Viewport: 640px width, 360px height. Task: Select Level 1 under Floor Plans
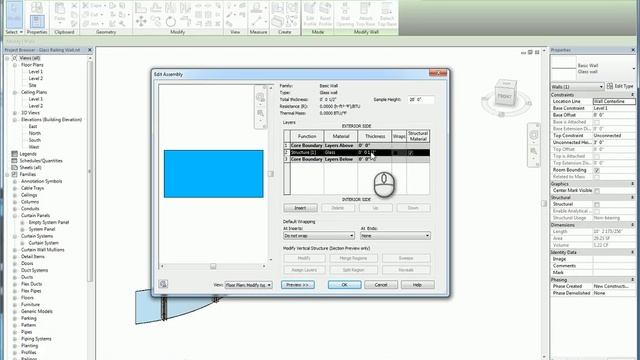[36, 71]
